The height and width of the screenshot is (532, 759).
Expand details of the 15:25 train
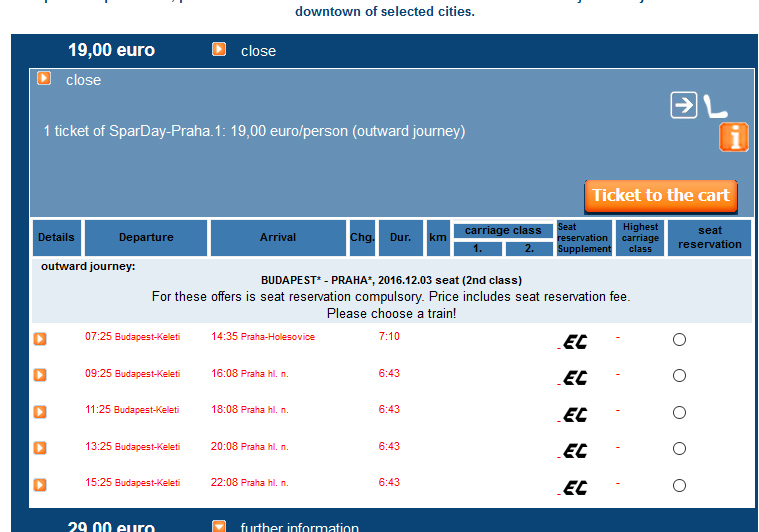pos(40,485)
